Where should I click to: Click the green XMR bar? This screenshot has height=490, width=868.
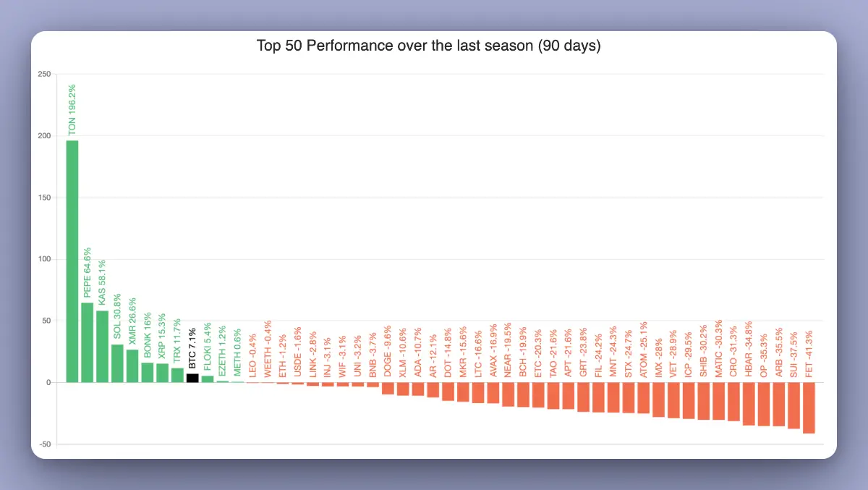point(132,366)
